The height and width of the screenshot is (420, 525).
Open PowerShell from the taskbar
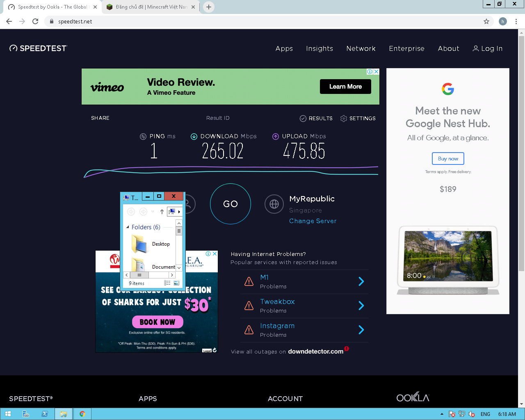[x=45, y=414]
